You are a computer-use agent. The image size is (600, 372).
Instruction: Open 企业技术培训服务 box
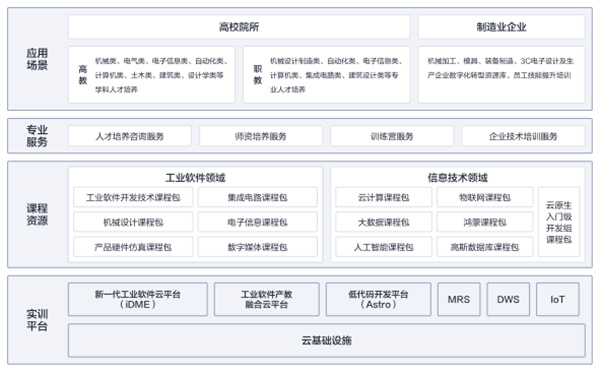pos(523,136)
